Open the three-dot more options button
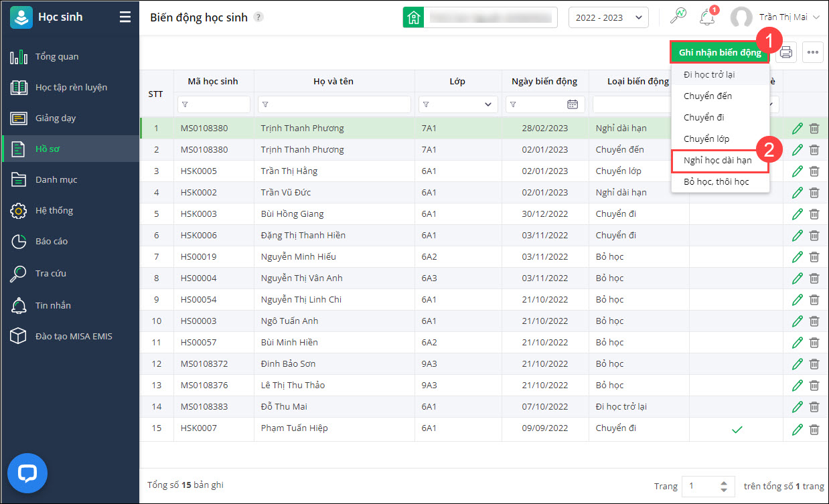829x504 pixels. click(813, 52)
